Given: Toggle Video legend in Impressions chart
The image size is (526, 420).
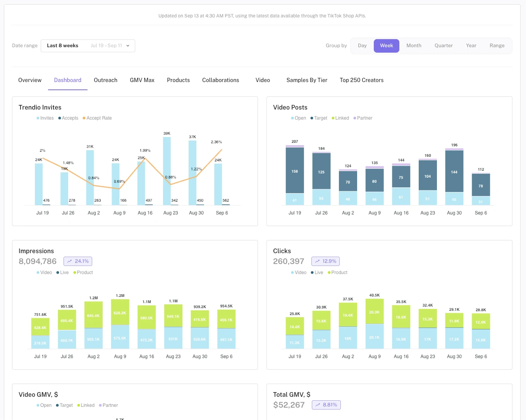Looking at the screenshot, I should tap(44, 273).
